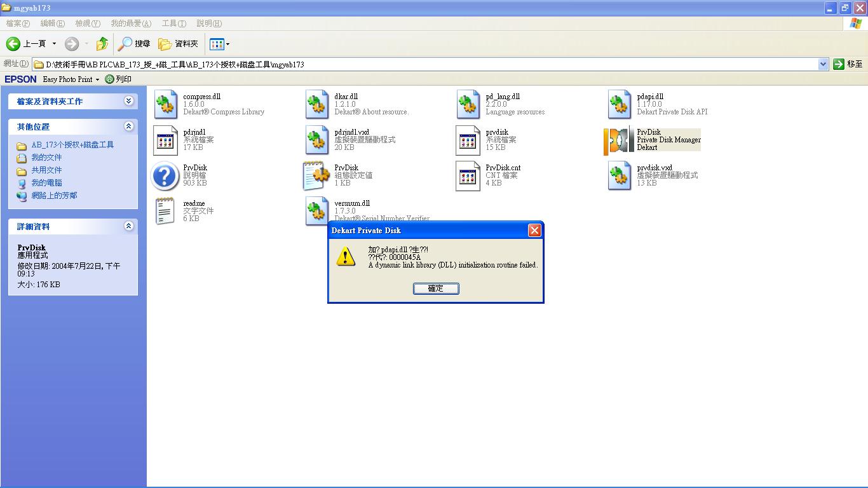Viewport: 868px width, 488px height.
Task: Open the address bar dropdown arrow
Action: point(823,64)
